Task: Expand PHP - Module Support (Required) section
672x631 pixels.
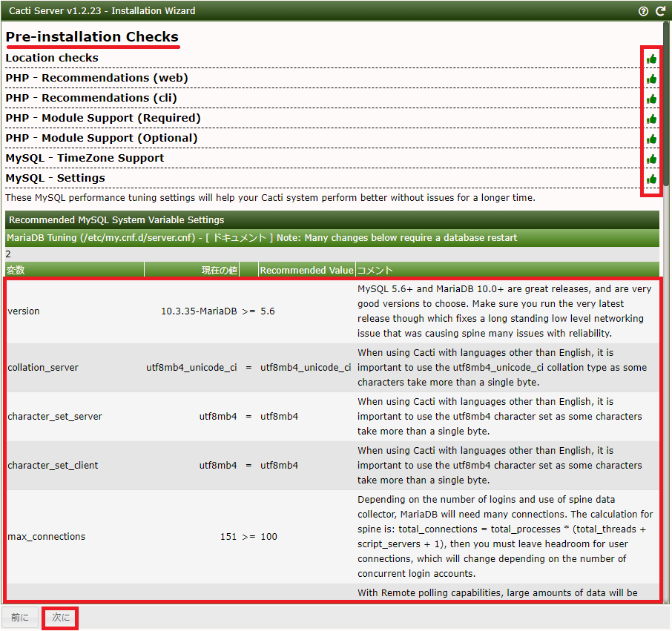Action: (x=102, y=118)
